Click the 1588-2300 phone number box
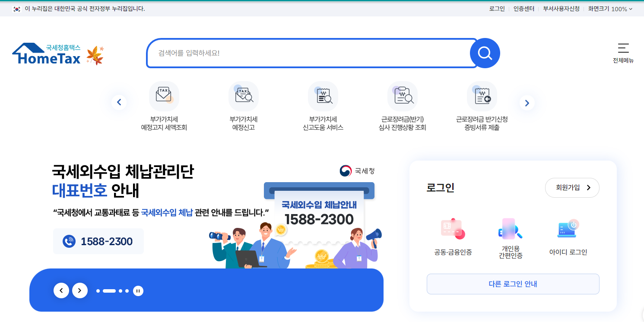 click(98, 241)
